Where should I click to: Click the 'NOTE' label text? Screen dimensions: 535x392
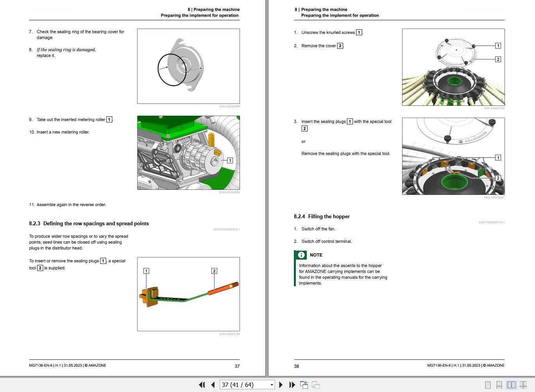[x=316, y=255]
